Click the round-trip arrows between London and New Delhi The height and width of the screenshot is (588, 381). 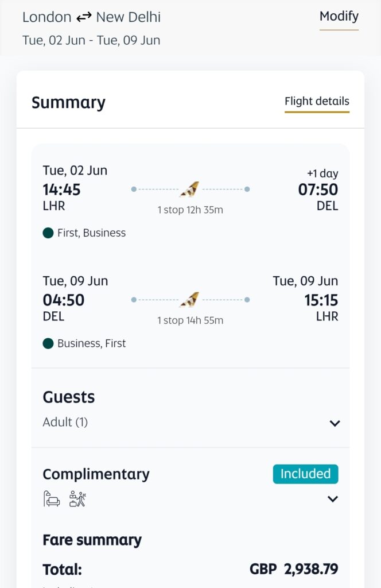tap(84, 17)
